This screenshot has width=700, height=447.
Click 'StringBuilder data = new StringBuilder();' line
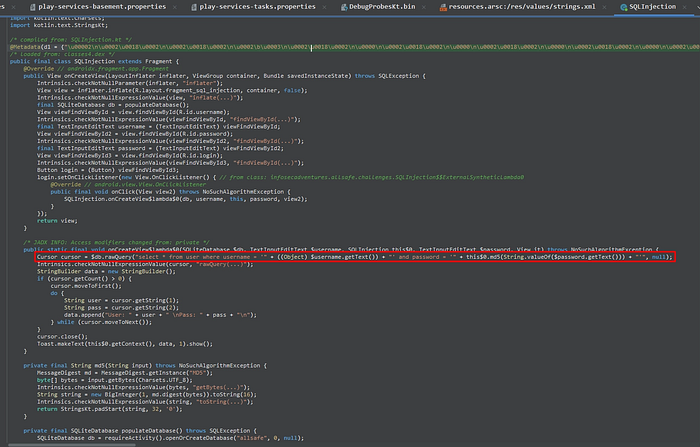pos(106,272)
